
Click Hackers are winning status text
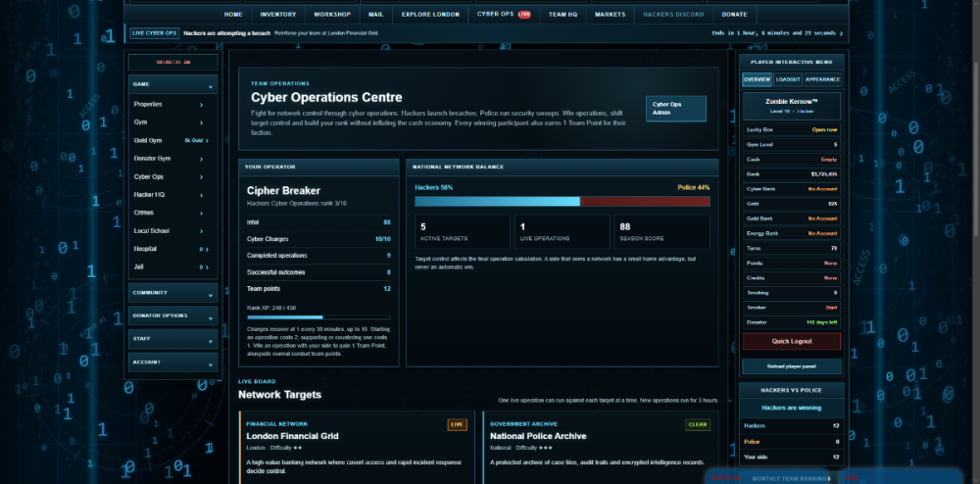pos(792,408)
